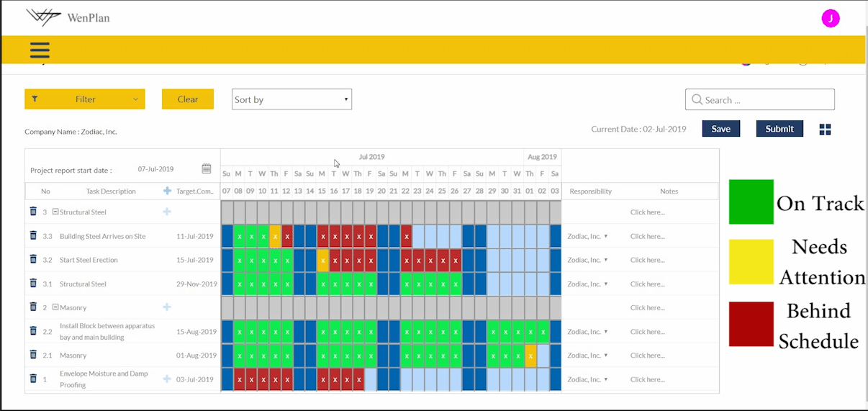Collapse the Structural Steel group
Screen dimensions: 868x411
point(55,212)
